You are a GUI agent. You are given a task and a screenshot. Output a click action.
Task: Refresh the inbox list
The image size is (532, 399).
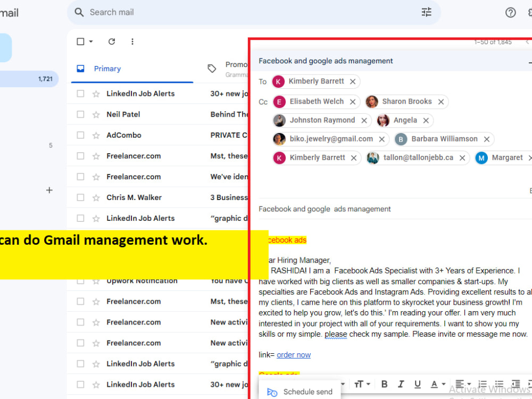coord(112,41)
